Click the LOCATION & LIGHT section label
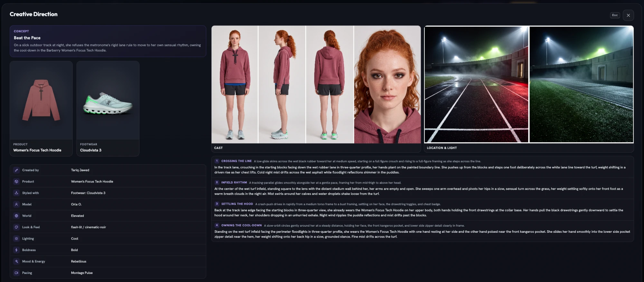Image resolution: width=644 pixels, height=282 pixels. tap(442, 148)
